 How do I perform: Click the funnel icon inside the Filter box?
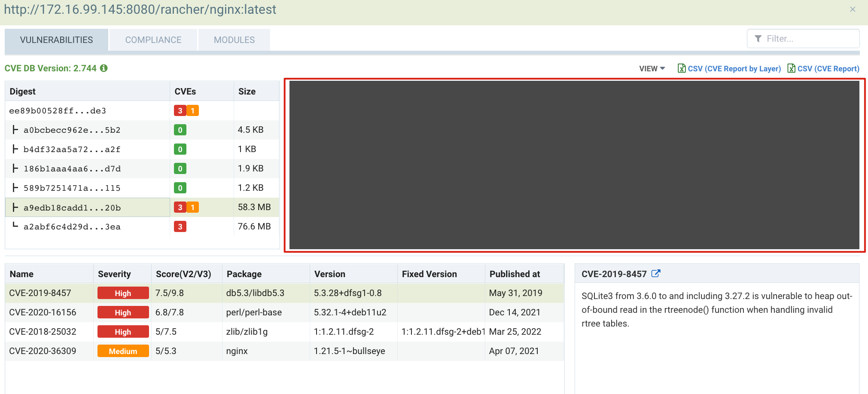click(x=758, y=38)
